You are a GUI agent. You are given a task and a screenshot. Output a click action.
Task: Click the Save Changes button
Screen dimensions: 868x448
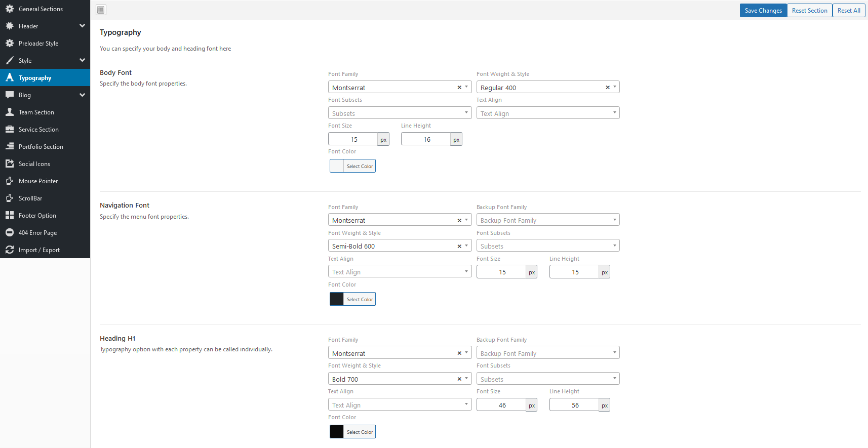pos(763,10)
